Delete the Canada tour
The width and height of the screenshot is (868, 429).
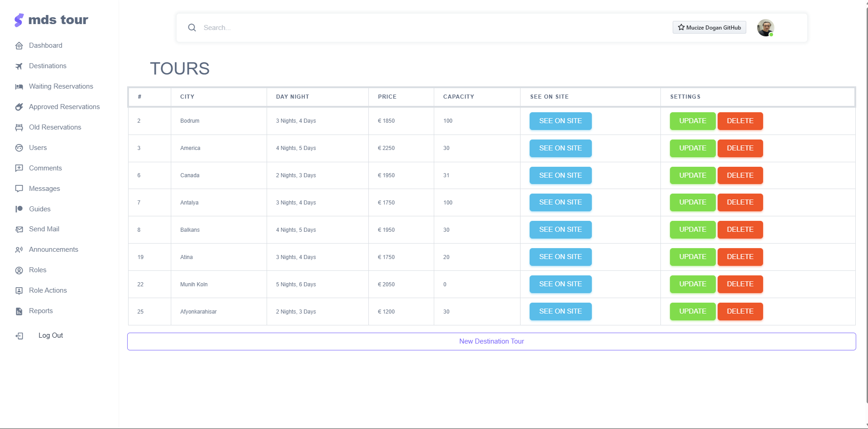click(x=740, y=175)
